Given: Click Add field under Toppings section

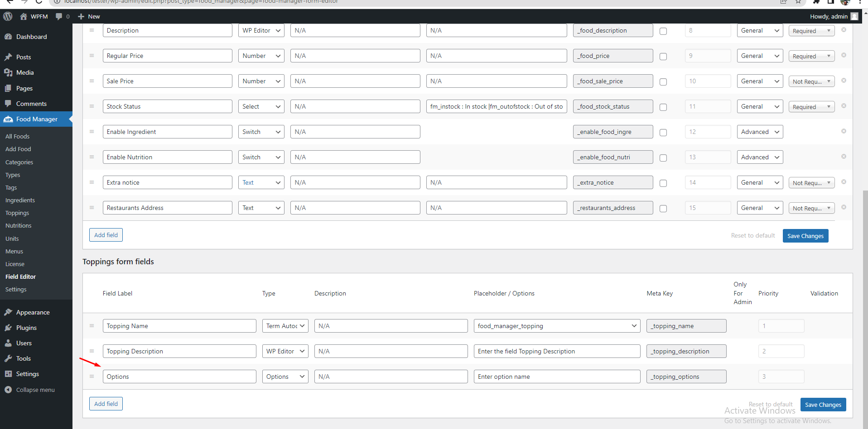Looking at the screenshot, I should pyautogui.click(x=106, y=403).
